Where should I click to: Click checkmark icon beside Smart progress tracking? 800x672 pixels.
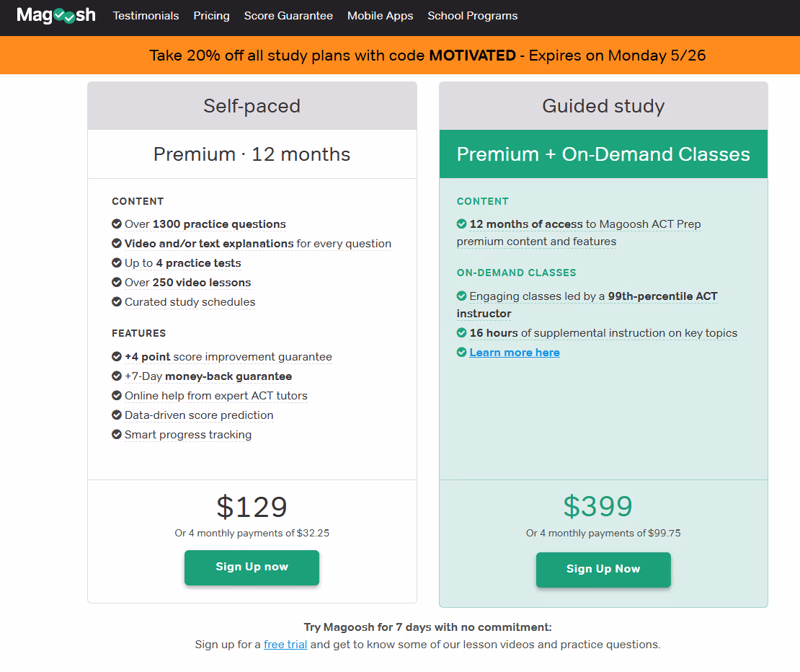point(117,434)
